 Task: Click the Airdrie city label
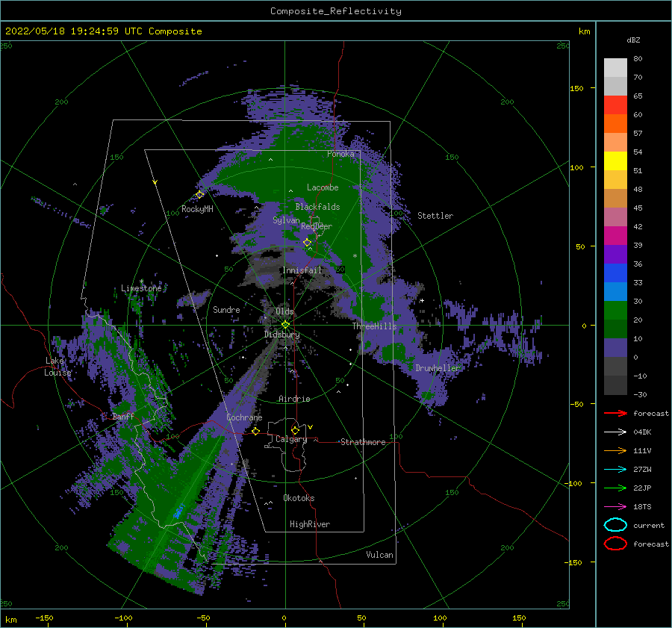(x=294, y=399)
